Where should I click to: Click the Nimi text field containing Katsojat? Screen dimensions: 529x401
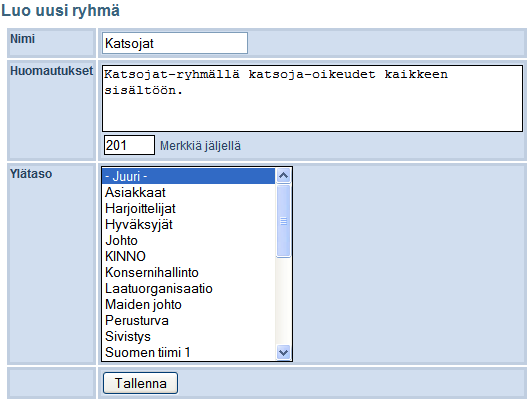[x=175, y=43]
